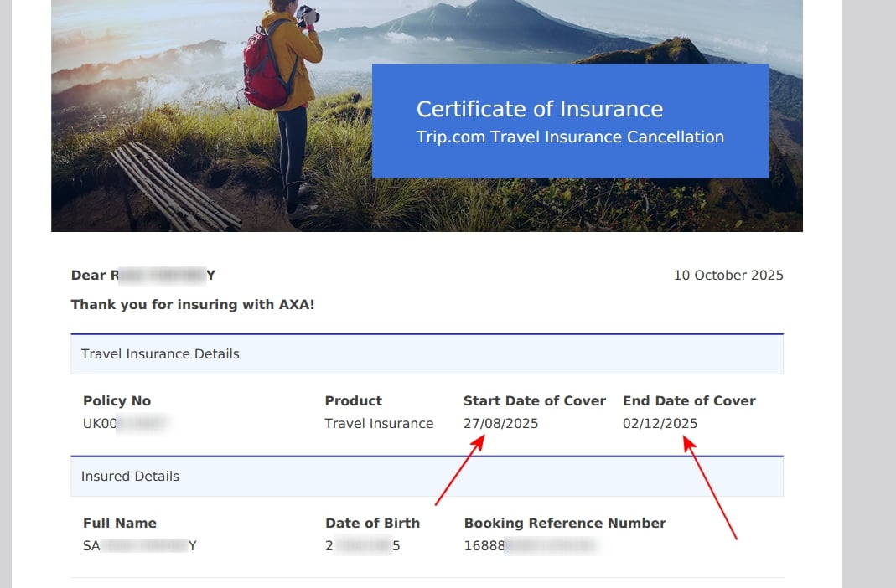Click the "Product" column label
This screenshot has height=588, width=896.
tap(353, 401)
